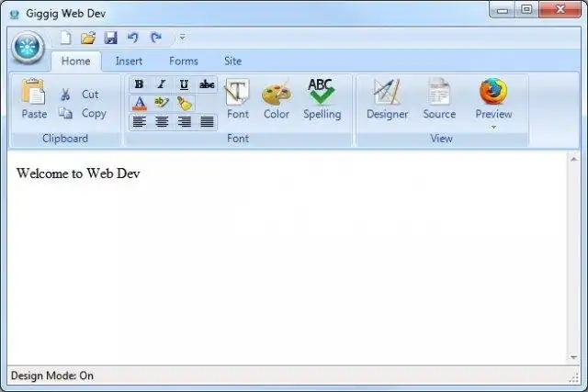The height and width of the screenshot is (392, 588).
Task: Toggle italic formatting
Action: point(162,84)
